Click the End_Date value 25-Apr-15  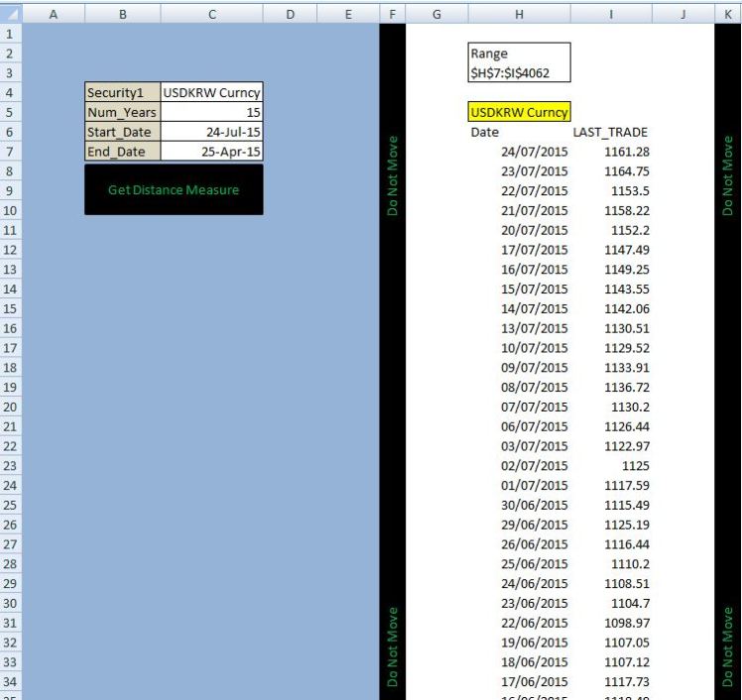tap(211, 152)
